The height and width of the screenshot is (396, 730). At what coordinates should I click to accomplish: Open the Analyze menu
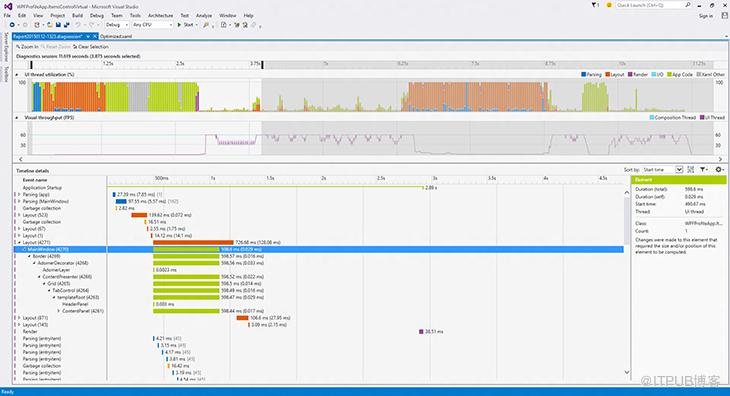204,15
